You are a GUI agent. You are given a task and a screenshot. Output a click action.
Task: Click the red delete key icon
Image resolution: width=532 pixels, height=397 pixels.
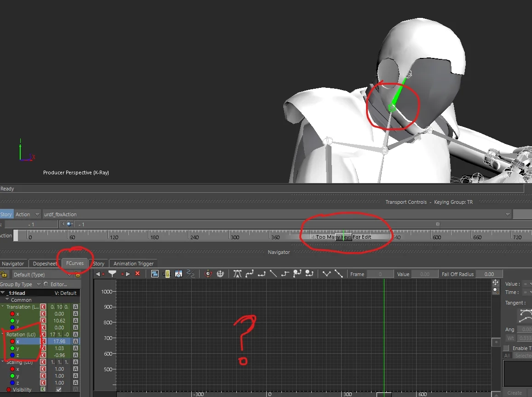point(137,274)
